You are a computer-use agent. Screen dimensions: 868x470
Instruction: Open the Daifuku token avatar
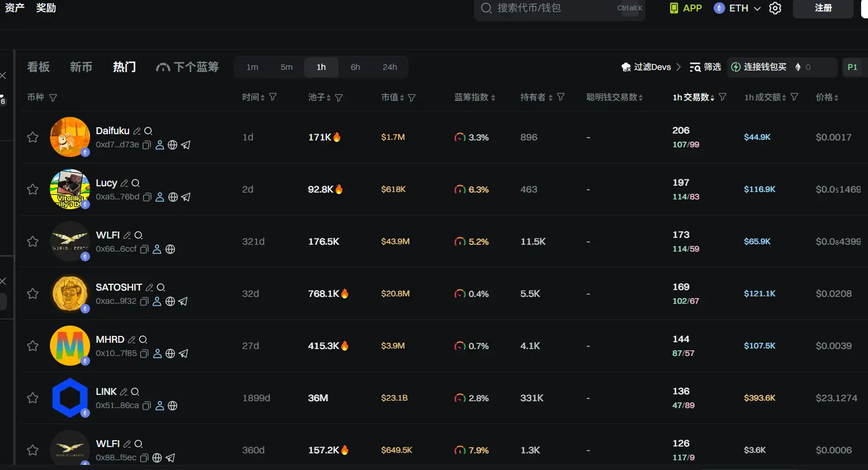tap(70, 137)
